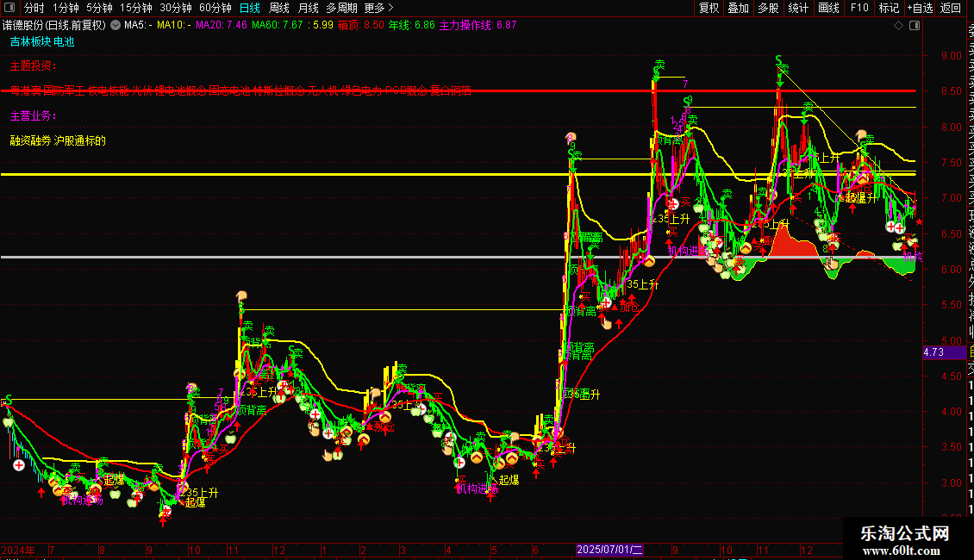This screenshot has height=560, width=974.
Task: Switch to 周线 weekly chart
Action: pyautogui.click(x=279, y=8)
